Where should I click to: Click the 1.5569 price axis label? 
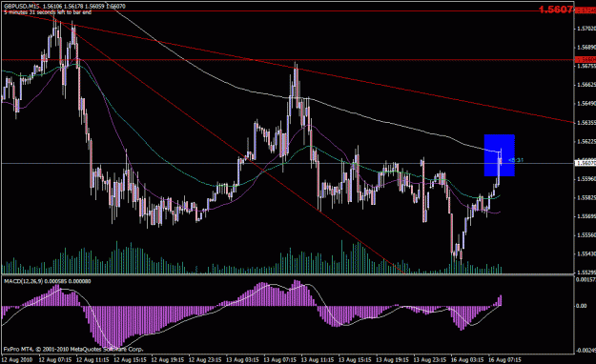pyautogui.click(x=586, y=216)
